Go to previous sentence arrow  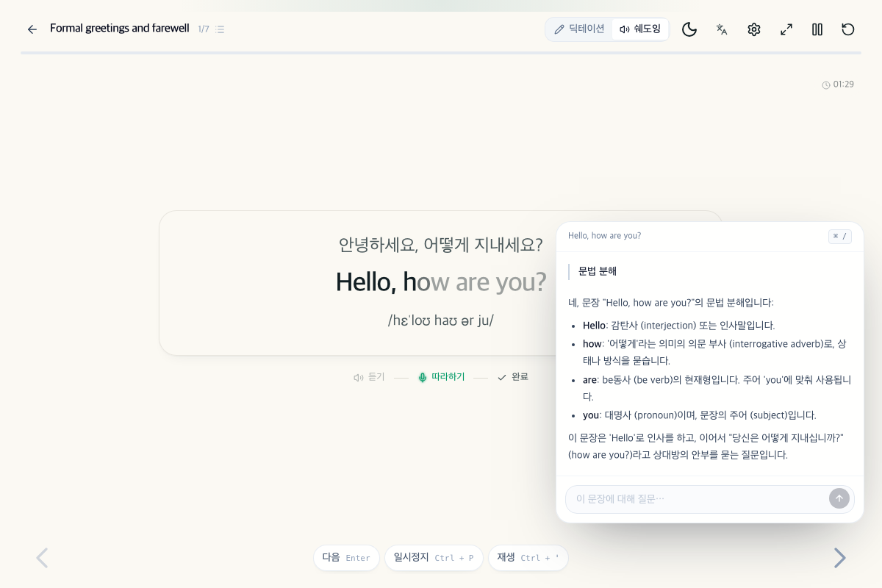coord(42,558)
